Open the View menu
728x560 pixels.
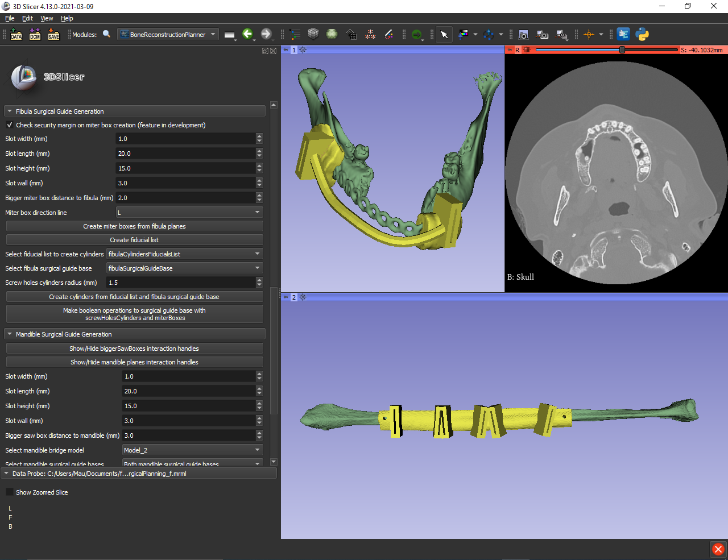click(47, 18)
